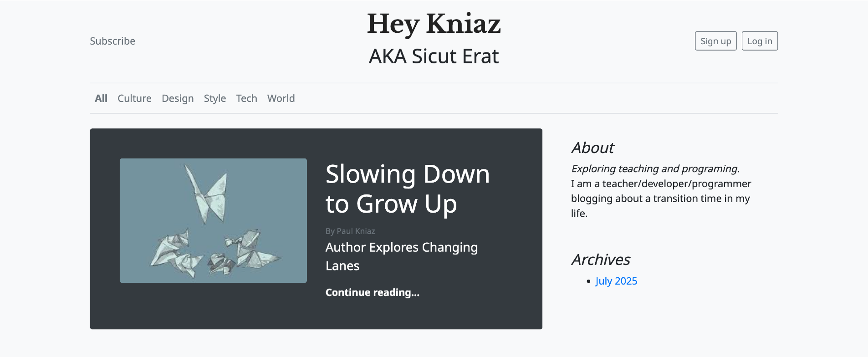868x357 pixels.
Task: Click the Log in button
Action: tap(760, 41)
